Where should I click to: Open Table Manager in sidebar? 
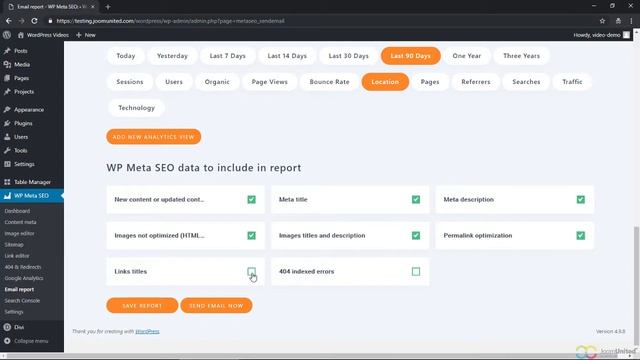click(32, 182)
